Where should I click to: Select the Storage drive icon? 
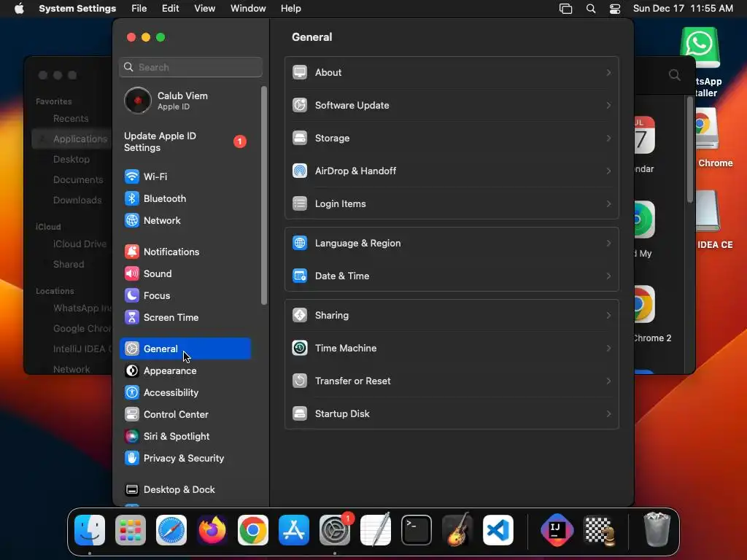300,138
